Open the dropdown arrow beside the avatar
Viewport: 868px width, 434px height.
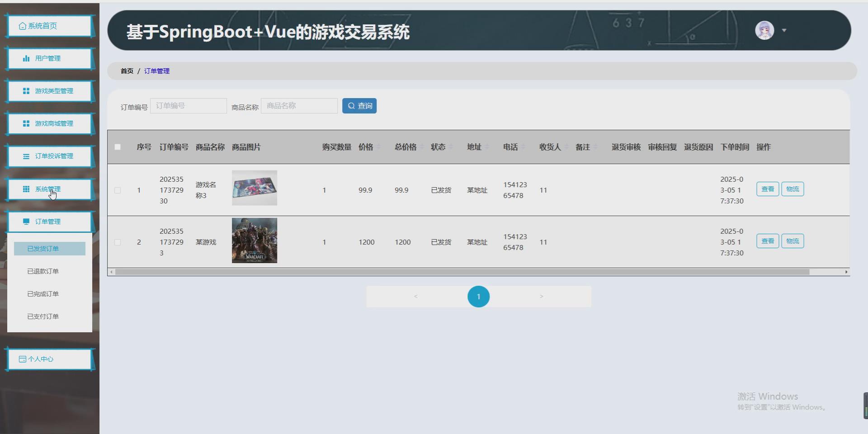pos(784,30)
